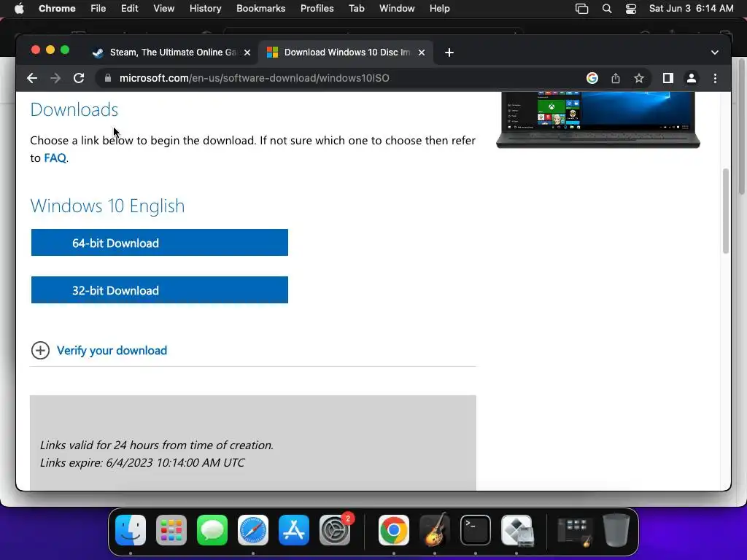Open Launchpad from the Dock
Viewport: 747px width, 560px height.
coord(171,529)
